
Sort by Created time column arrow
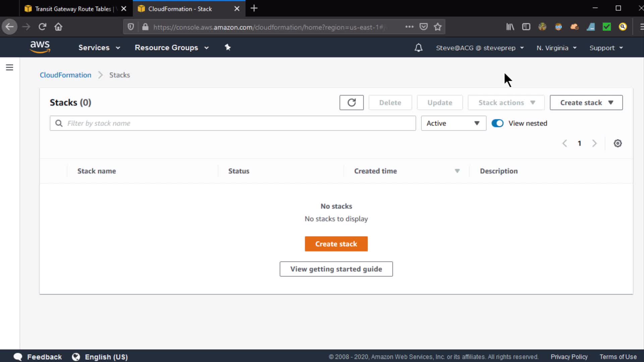point(457,171)
